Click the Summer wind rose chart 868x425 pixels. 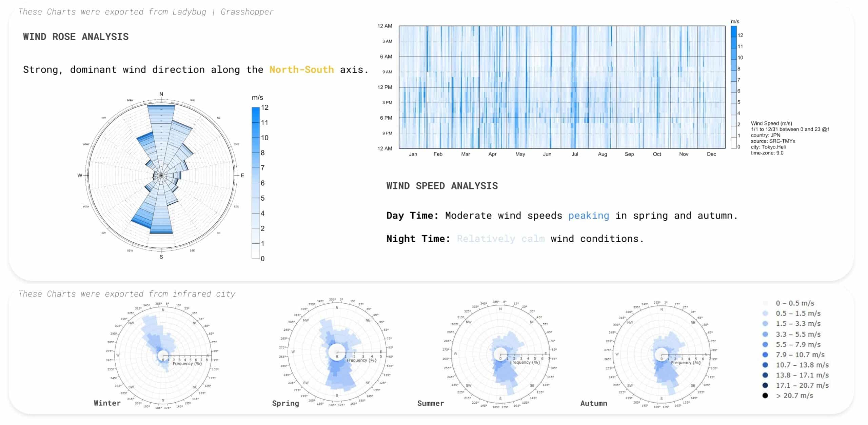(500, 354)
